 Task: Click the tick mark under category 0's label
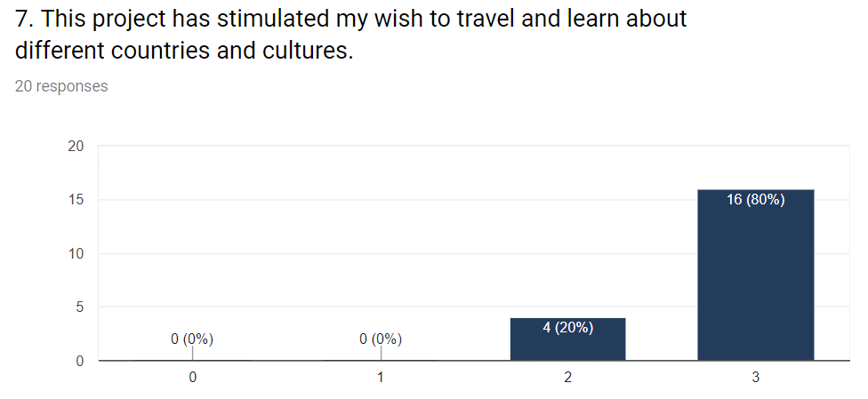pos(192,353)
